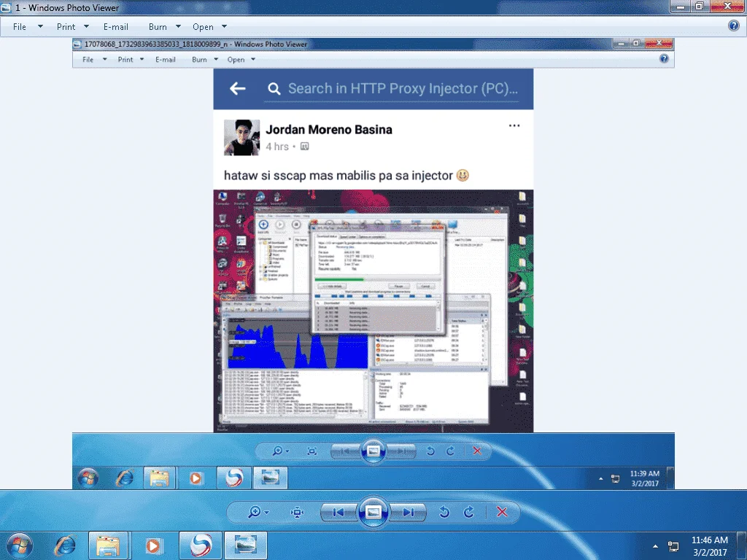This screenshot has height=560, width=747.
Task: Open the Print menu in the inner viewer window
Action: tap(125, 60)
